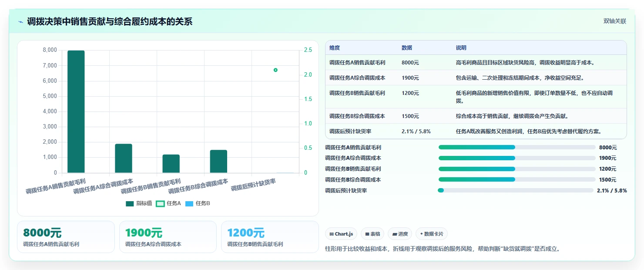Click description starting 低毛利商品的新增销售
Viewport: 644px width, 270px height.
pyautogui.click(x=535, y=97)
